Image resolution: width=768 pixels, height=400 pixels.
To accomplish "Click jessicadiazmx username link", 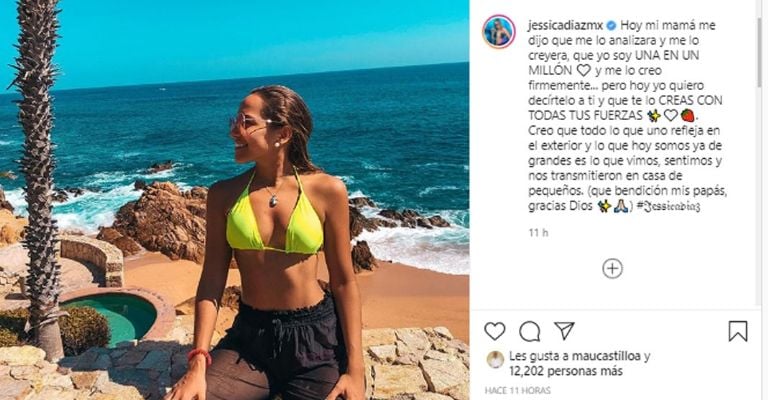I will 565,25.
